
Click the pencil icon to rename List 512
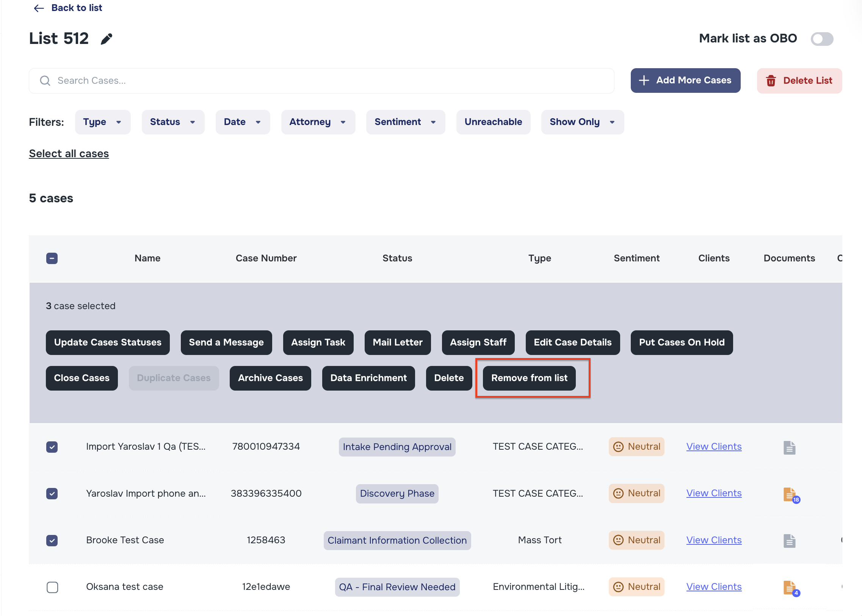tap(106, 38)
